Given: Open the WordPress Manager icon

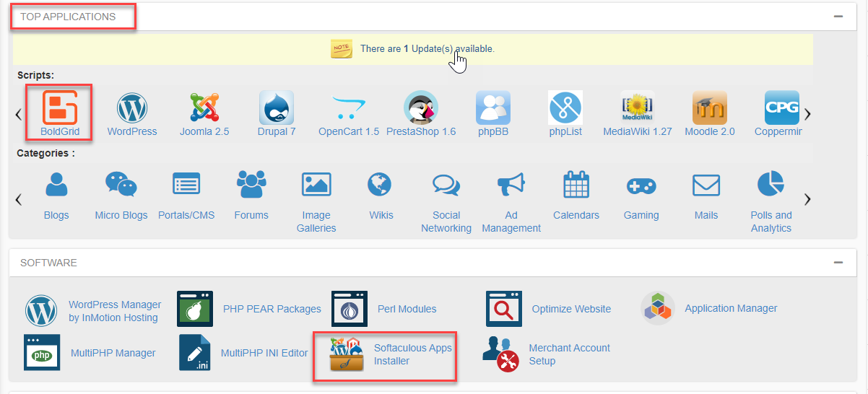Looking at the screenshot, I should click(x=41, y=311).
